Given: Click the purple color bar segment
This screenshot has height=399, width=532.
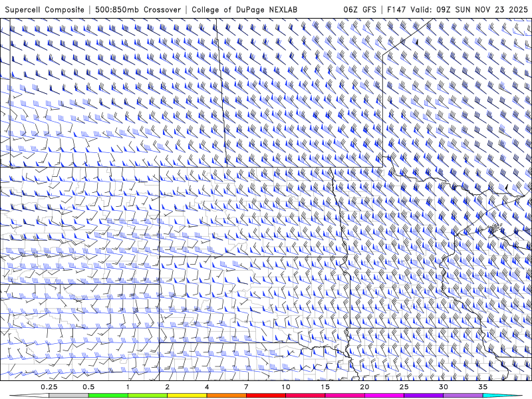Looking at the screenshot, I should (424, 396).
